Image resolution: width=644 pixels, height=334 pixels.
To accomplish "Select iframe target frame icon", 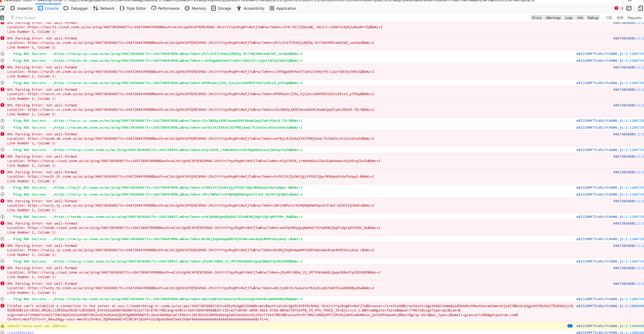I will [x=629, y=8].
